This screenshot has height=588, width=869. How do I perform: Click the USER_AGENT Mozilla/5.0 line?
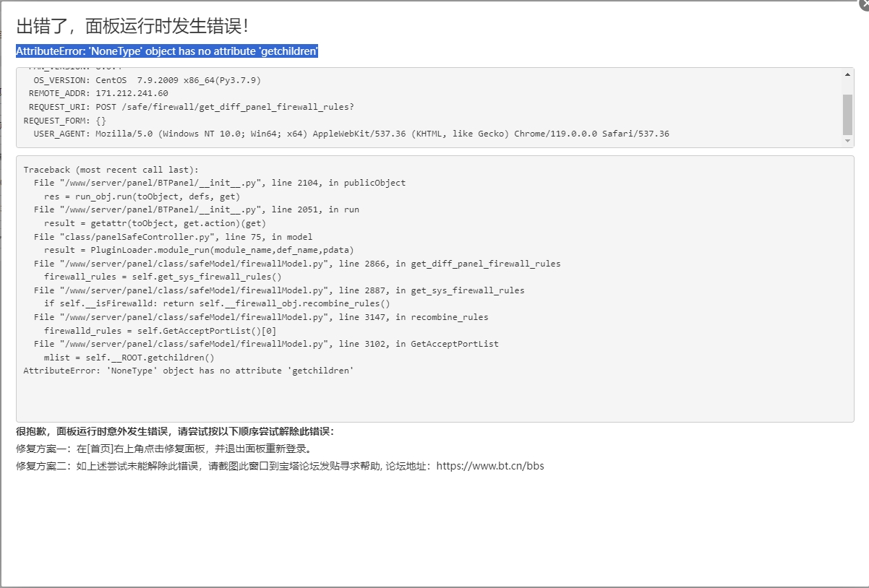[x=351, y=134]
